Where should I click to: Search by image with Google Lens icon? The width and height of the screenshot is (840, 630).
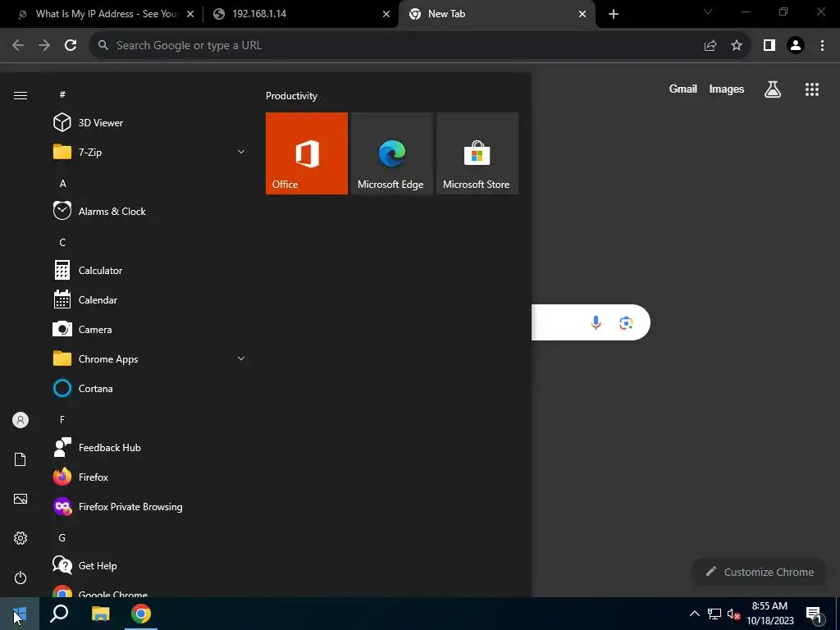(626, 322)
